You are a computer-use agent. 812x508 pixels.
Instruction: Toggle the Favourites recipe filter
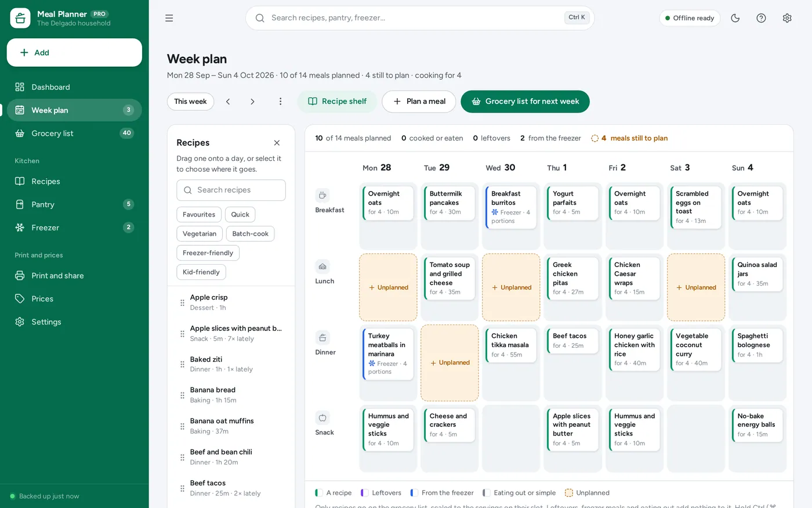click(x=199, y=214)
